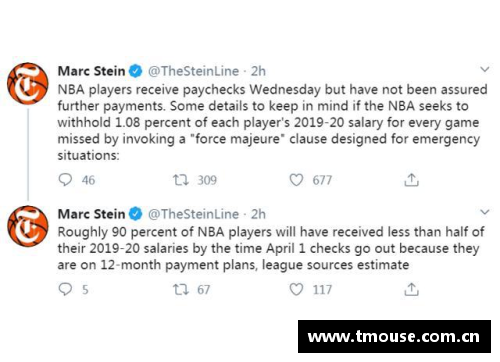Open Marc Stein name on second tweet
The width and height of the screenshot is (500, 362).
tap(91, 214)
